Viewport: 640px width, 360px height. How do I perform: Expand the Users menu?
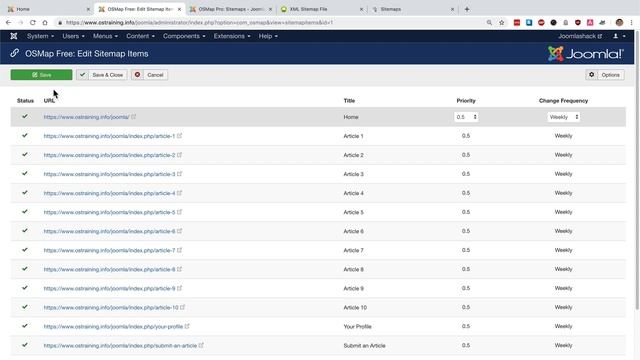pos(73,36)
